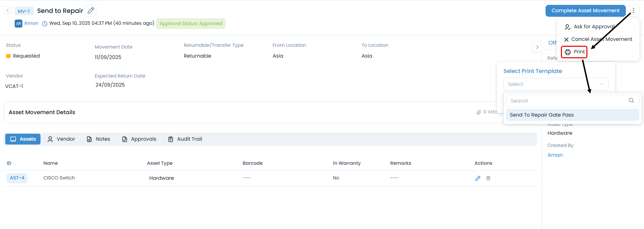Open the three-dot more options menu
This screenshot has width=644, height=229.
633,10
